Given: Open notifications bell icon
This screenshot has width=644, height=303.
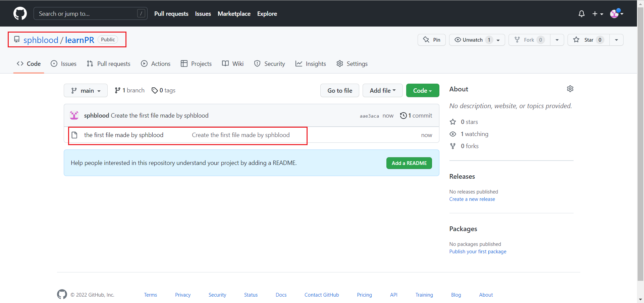Looking at the screenshot, I should (x=582, y=14).
